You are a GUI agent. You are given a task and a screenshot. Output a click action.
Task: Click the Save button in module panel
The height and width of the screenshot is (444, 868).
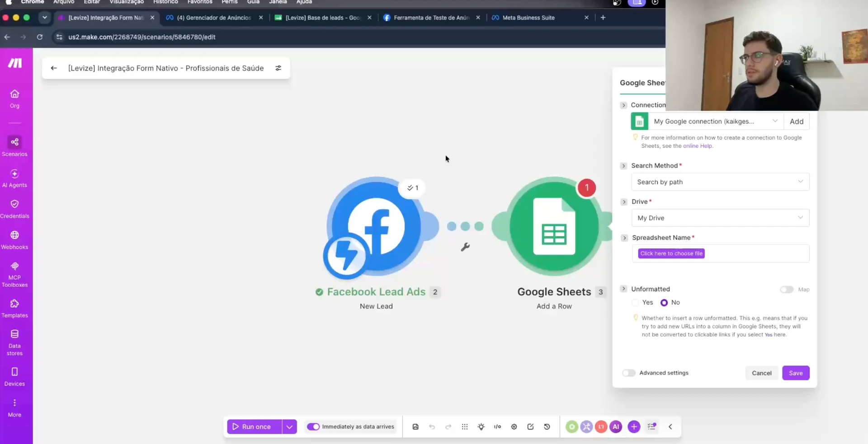(x=796, y=373)
